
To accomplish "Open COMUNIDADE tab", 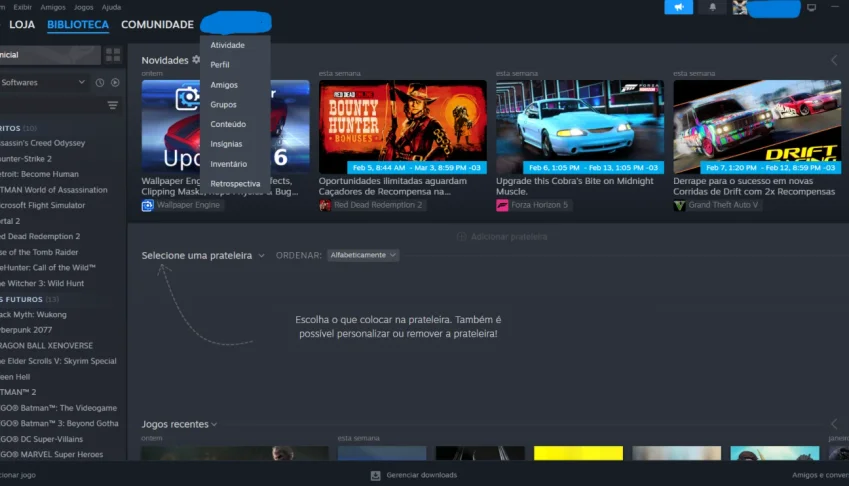I will (157, 24).
